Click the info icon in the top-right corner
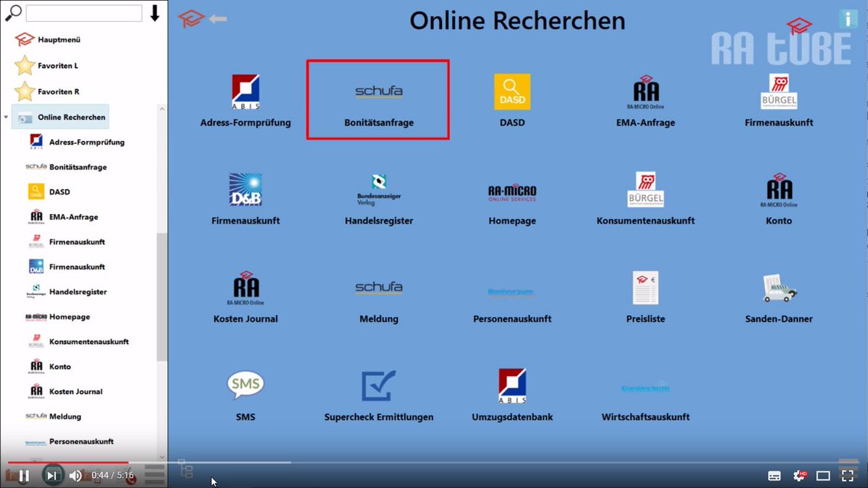This screenshot has width=868, height=488. (x=848, y=19)
